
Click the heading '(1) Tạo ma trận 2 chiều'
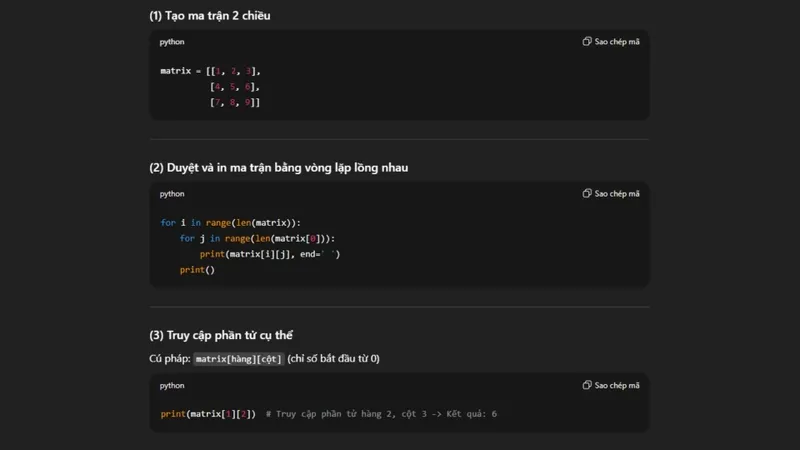point(210,15)
